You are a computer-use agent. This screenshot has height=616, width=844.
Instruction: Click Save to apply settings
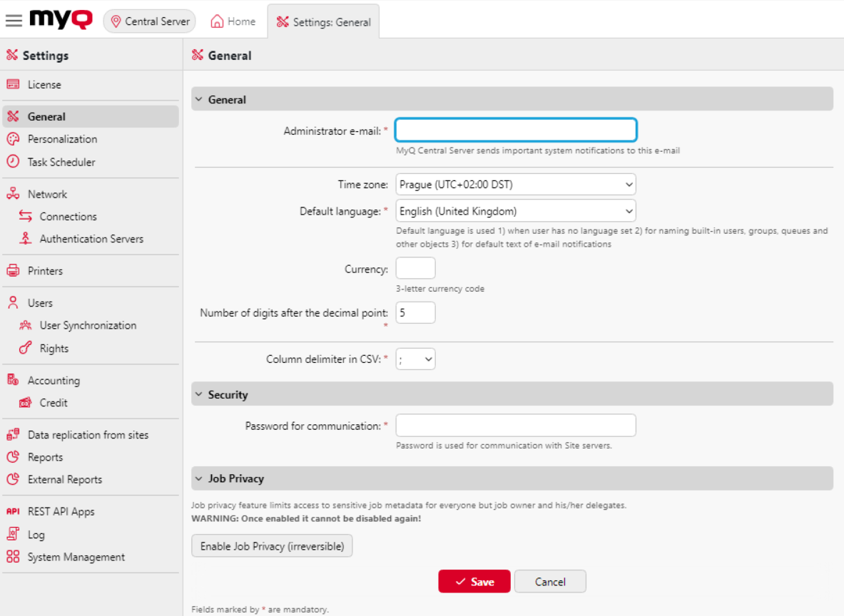pyautogui.click(x=474, y=581)
